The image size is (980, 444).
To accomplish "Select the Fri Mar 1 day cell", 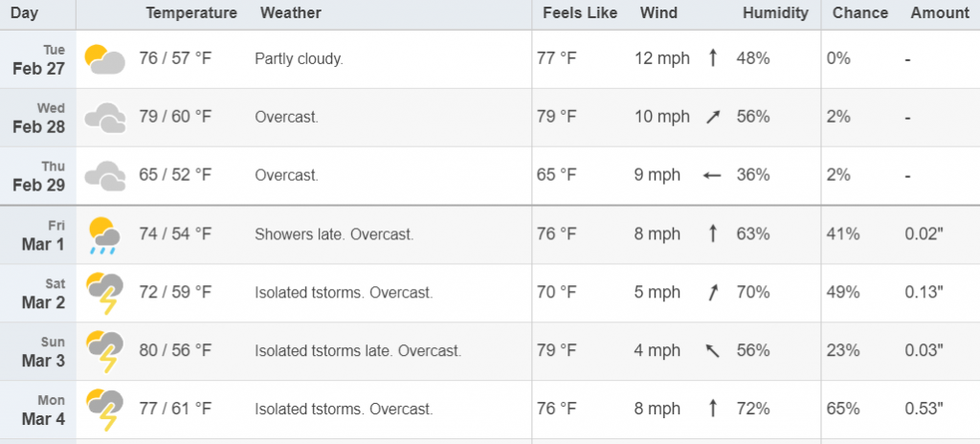I will tap(38, 234).
